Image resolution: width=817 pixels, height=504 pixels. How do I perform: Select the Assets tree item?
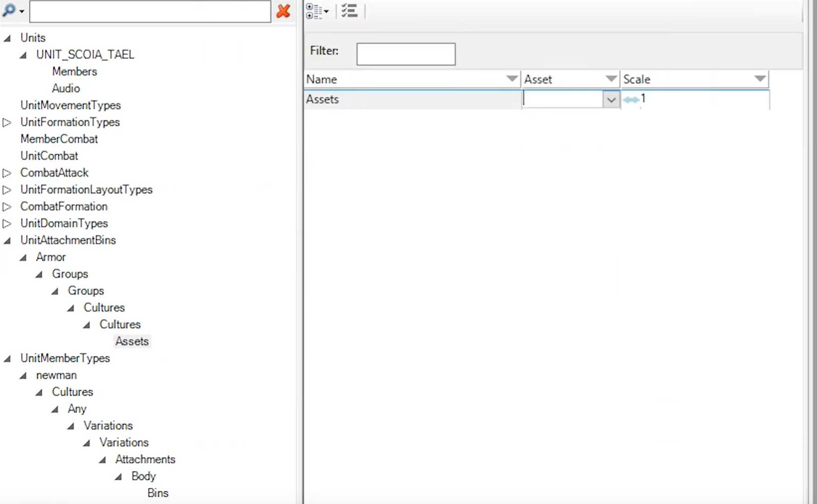(x=132, y=341)
